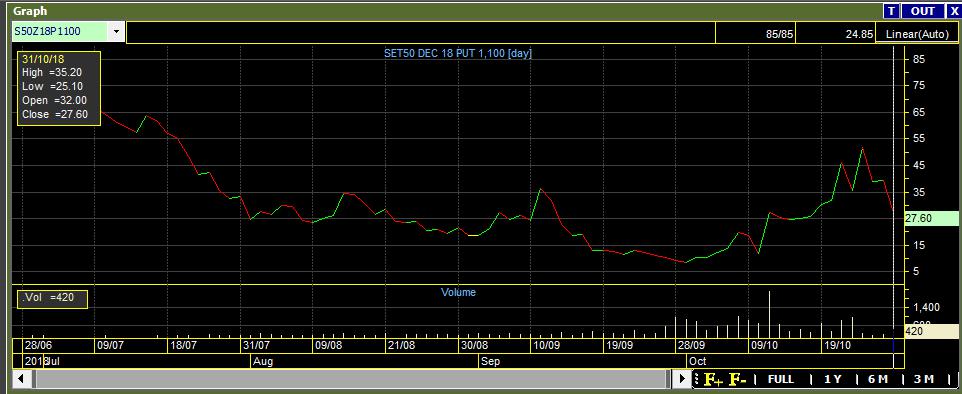962x394 pixels.
Task: Click the 19/10 date label
Action: (x=837, y=346)
